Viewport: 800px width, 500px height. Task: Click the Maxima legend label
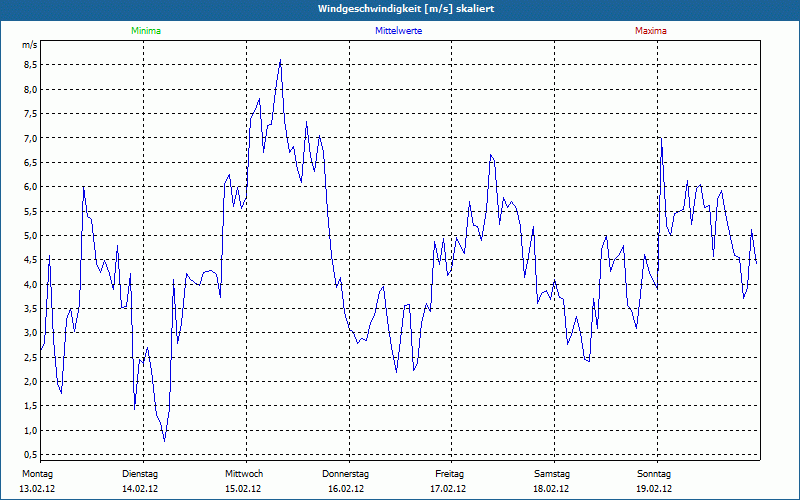click(x=651, y=31)
